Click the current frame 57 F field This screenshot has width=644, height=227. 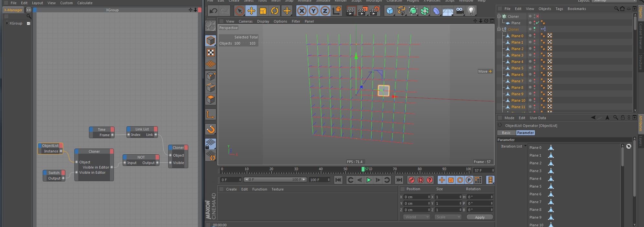[x=484, y=170]
